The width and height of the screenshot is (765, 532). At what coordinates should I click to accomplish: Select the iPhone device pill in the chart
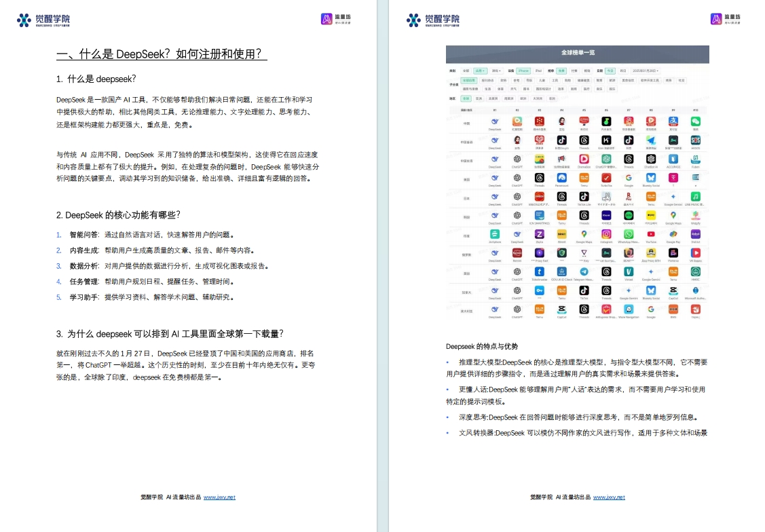523,71
